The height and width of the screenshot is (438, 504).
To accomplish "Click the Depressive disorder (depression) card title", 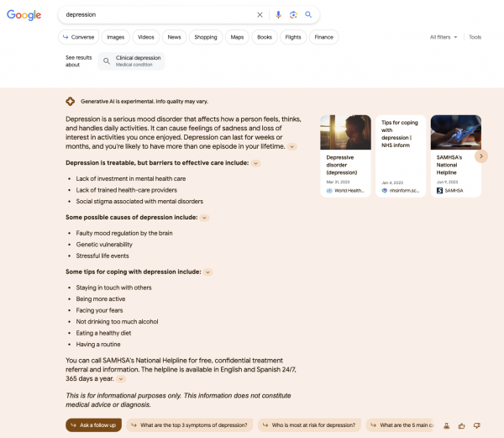I will pyautogui.click(x=342, y=165).
